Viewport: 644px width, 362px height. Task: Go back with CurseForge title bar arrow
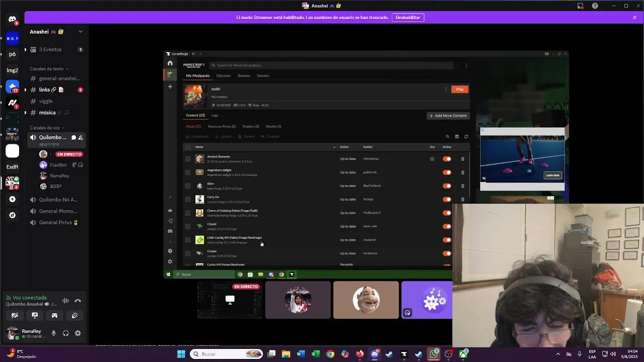(x=194, y=54)
